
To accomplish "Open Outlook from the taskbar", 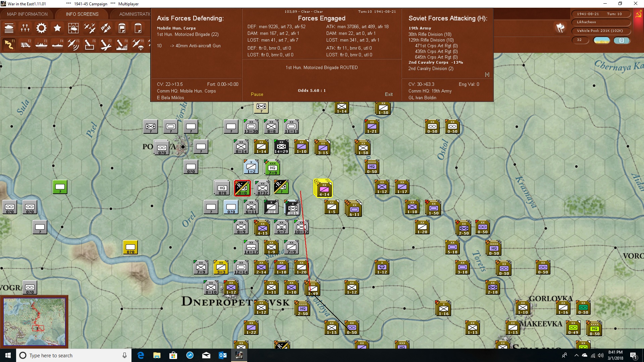I will [223, 355].
